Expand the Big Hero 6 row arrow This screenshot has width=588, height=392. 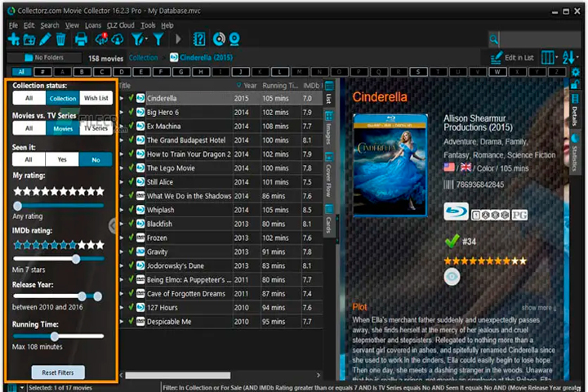click(122, 112)
